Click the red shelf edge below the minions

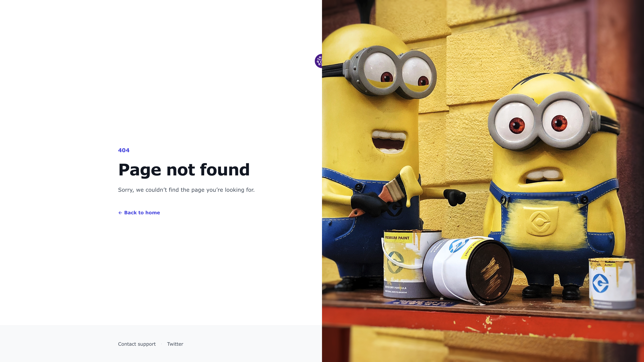[483, 322]
